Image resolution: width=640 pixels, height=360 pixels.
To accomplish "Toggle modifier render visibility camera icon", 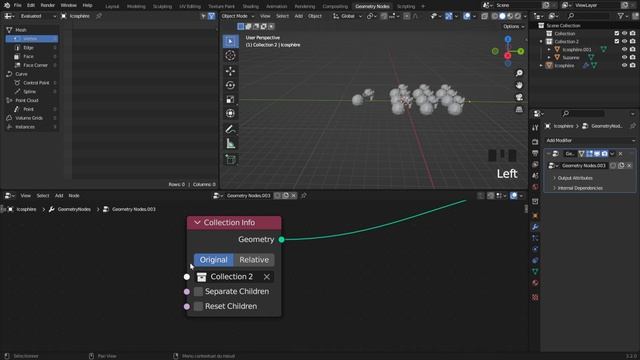I will coord(604,153).
